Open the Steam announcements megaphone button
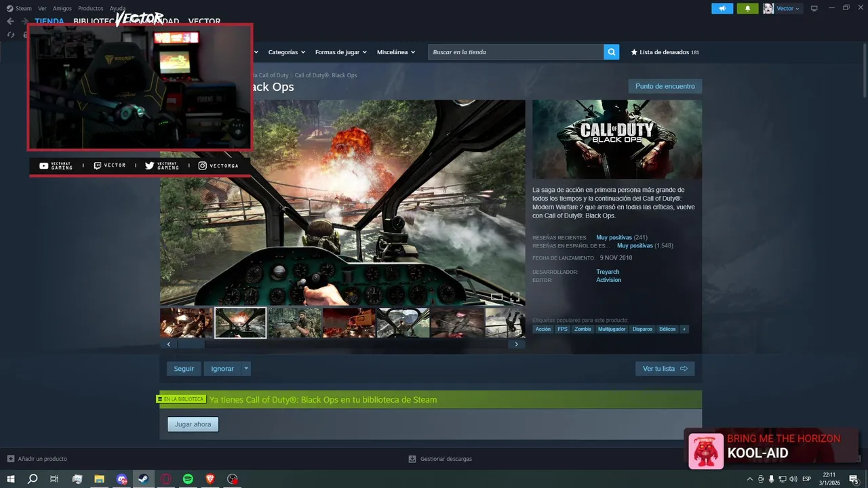Image resolution: width=868 pixels, height=488 pixels. point(722,8)
